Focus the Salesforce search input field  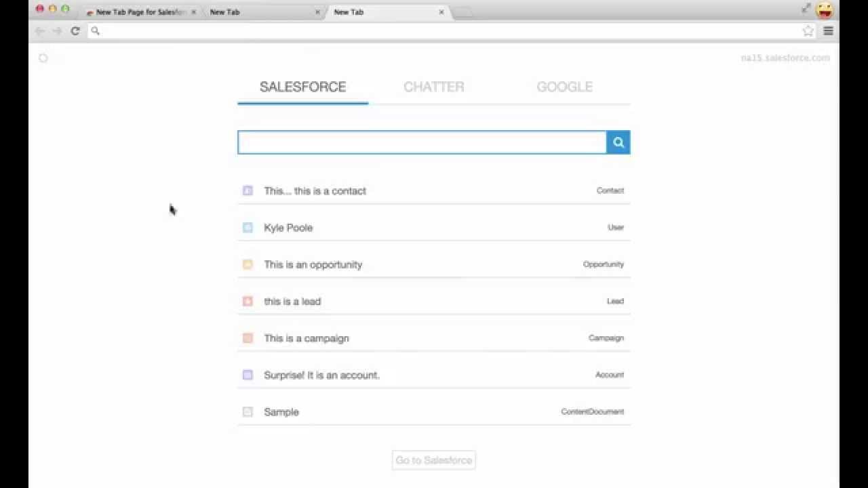point(422,142)
